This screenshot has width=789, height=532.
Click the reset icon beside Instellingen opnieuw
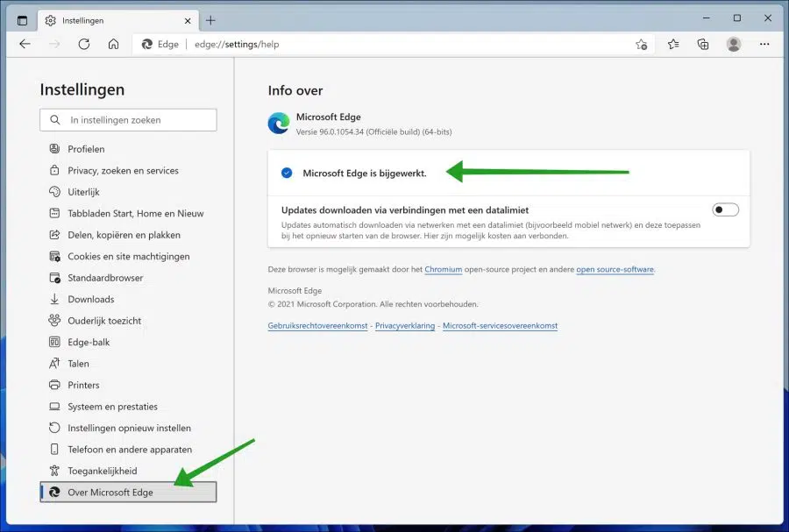tap(54, 428)
